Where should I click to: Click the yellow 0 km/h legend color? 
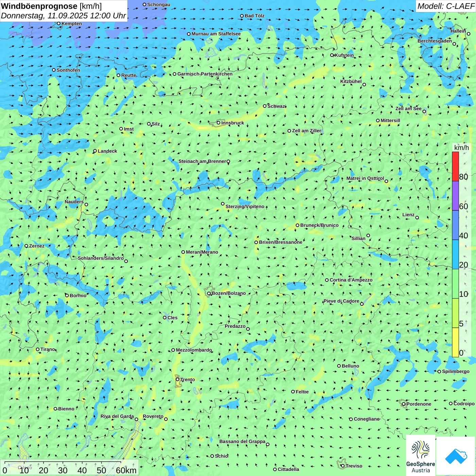point(455,342)
